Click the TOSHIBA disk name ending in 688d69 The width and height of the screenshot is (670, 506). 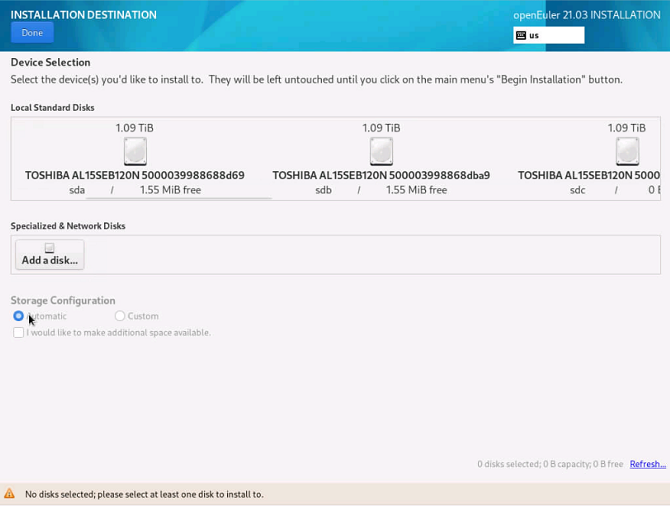point(135,175)
